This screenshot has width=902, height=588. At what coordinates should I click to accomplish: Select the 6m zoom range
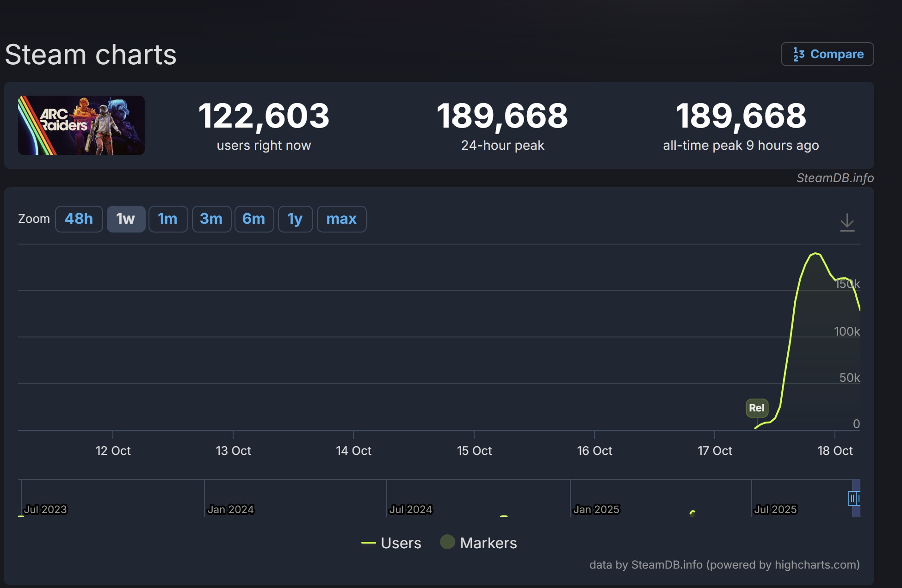254,219
